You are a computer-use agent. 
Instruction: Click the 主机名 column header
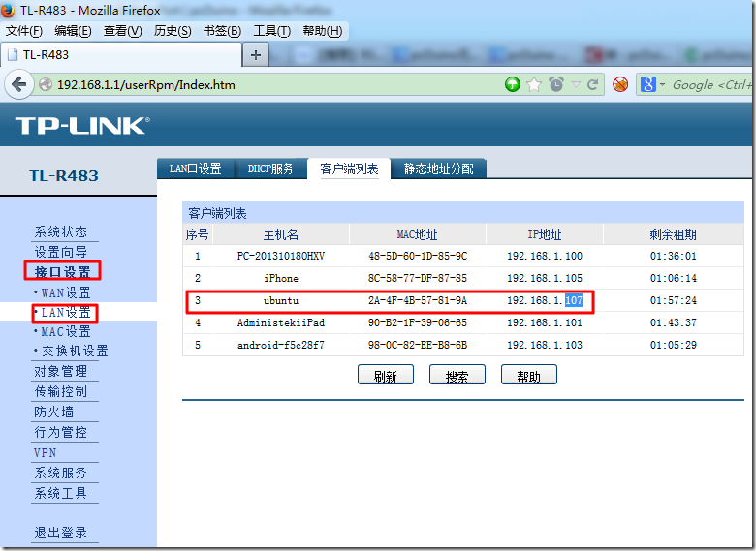(281, 234)
